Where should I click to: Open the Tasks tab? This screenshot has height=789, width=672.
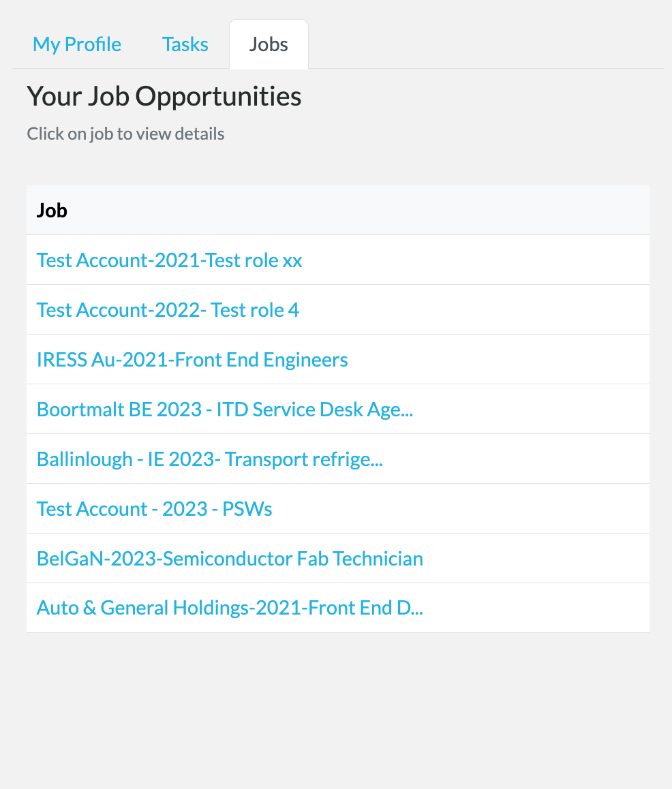pyautogui.click(x=185, y=44)
